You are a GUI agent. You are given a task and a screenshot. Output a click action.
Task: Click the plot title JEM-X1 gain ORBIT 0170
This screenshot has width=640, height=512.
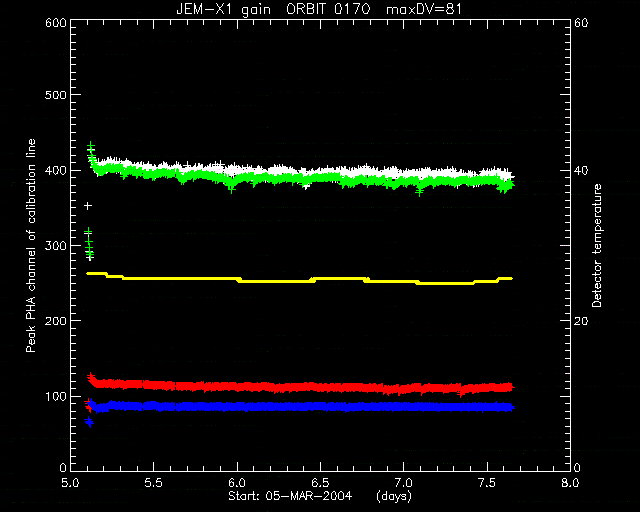click(x=273, y=9)
